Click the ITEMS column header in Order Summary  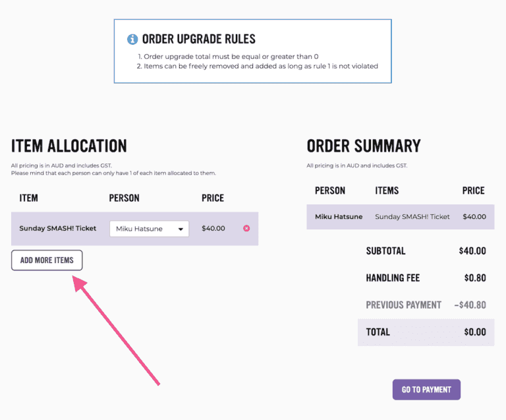[387, 191]
